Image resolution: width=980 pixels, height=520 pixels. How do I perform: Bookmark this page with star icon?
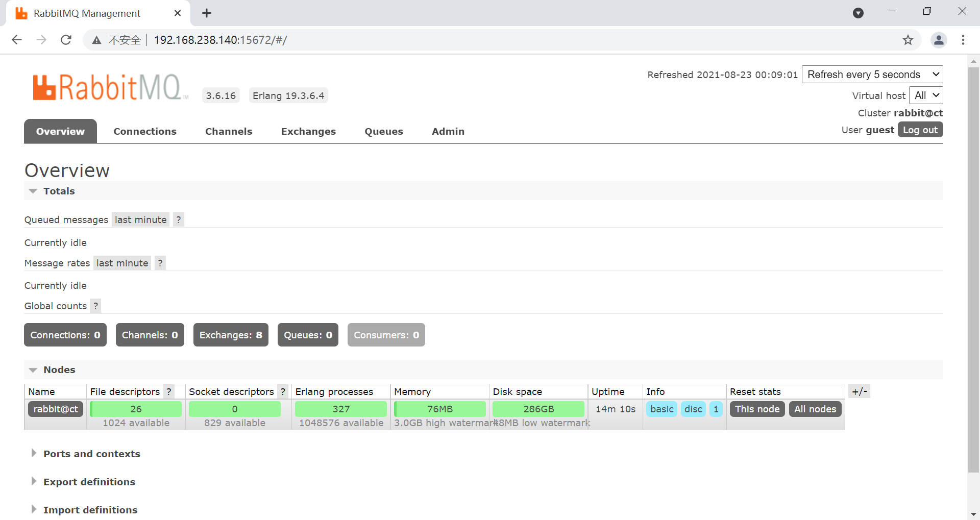pyautogui.click(x=908, y=40)
